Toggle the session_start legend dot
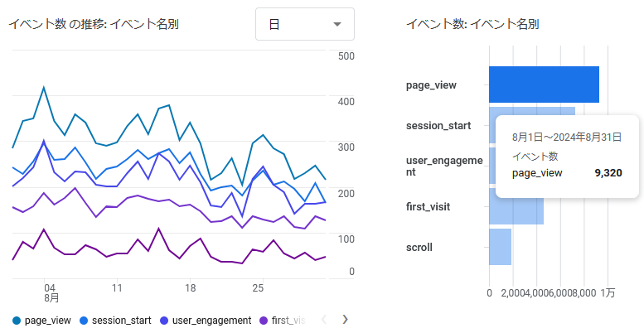 [84, 321]
